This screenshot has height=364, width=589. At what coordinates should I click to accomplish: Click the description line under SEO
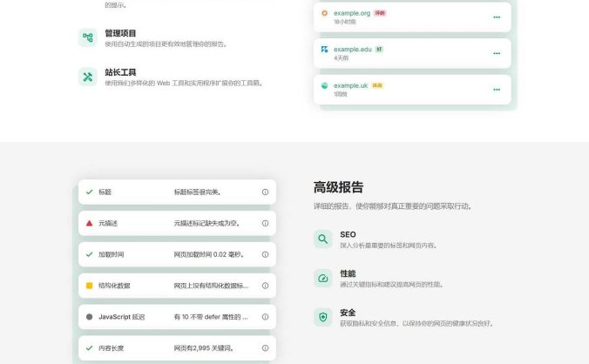click(x=389, y=246)
